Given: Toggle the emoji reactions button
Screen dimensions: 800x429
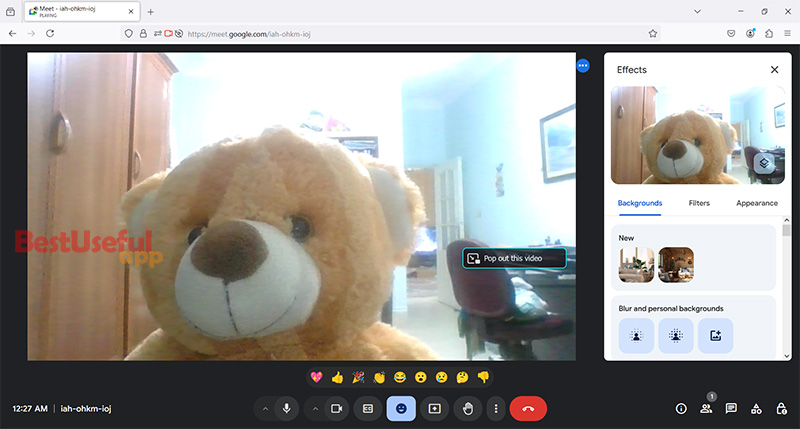Looking at the screenshot, I should [x=401, y=409].
